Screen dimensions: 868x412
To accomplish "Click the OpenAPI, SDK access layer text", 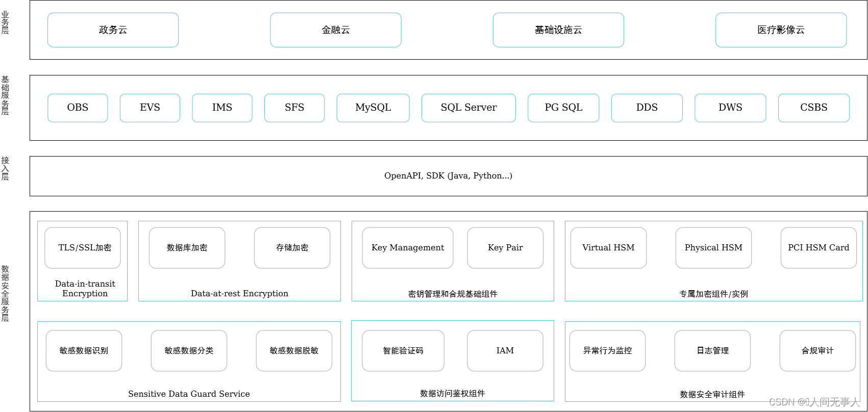I will [x=448, y=176].
